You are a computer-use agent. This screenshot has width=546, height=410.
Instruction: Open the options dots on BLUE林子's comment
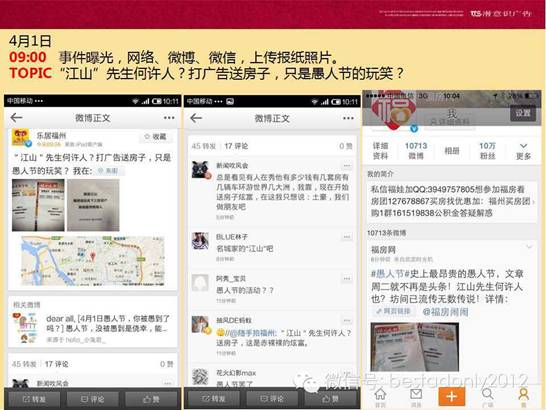(347, 237)
